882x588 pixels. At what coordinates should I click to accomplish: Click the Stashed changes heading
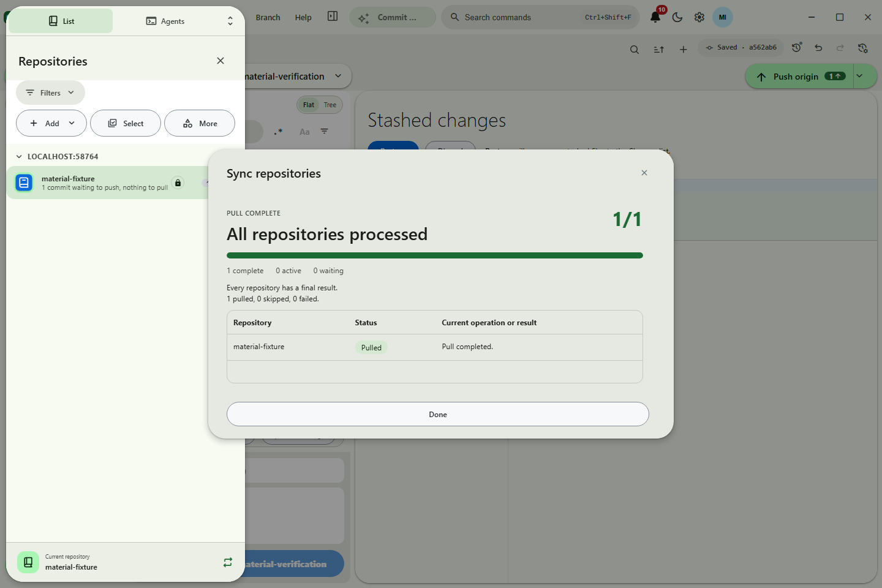click(x=437, y=120)
